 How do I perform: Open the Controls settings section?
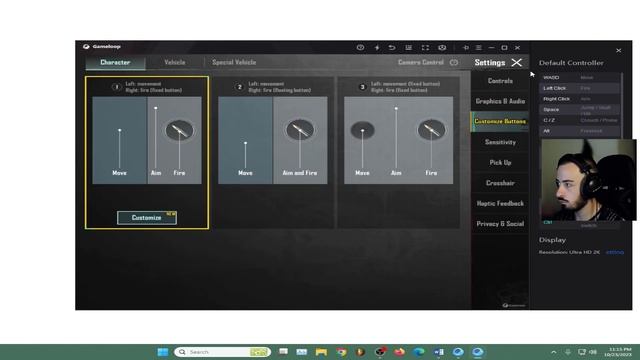[x=500, y=81]
